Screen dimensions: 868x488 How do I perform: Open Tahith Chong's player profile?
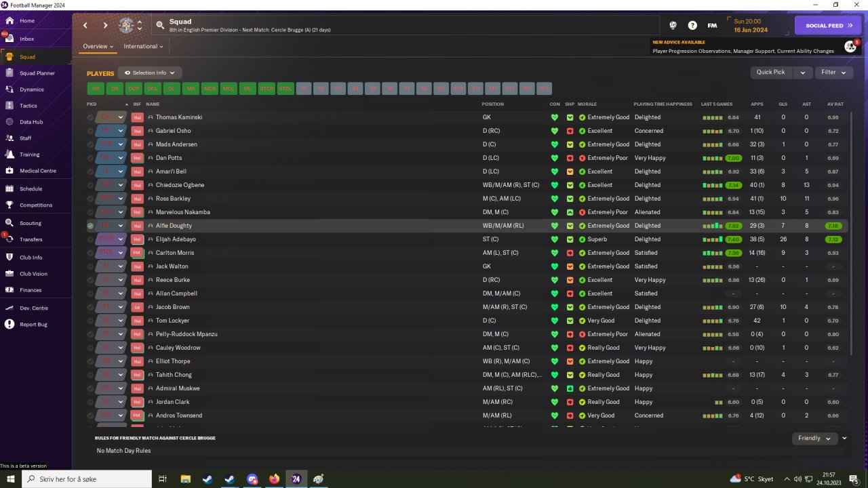point(174,375)
